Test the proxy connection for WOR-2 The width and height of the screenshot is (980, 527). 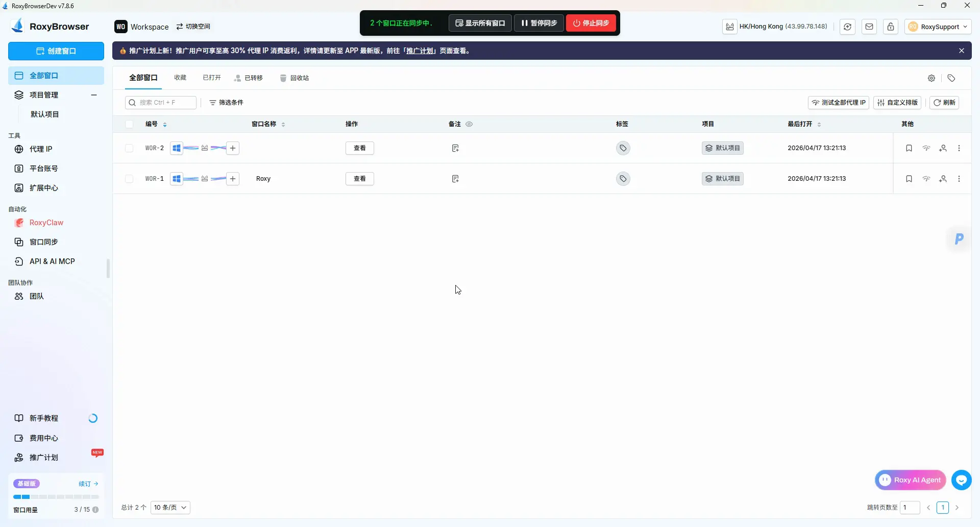[x=926, y=148]
